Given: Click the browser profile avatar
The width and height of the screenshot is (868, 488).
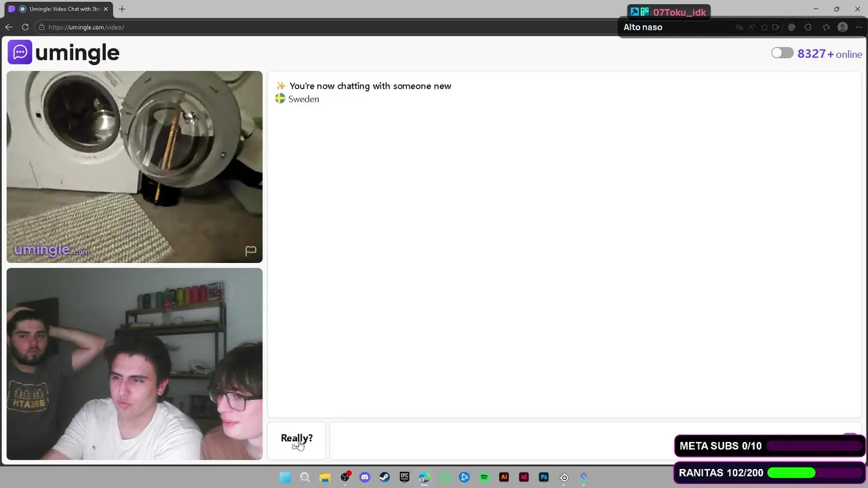Looking at the screenshot, I should tap(842, 27).
